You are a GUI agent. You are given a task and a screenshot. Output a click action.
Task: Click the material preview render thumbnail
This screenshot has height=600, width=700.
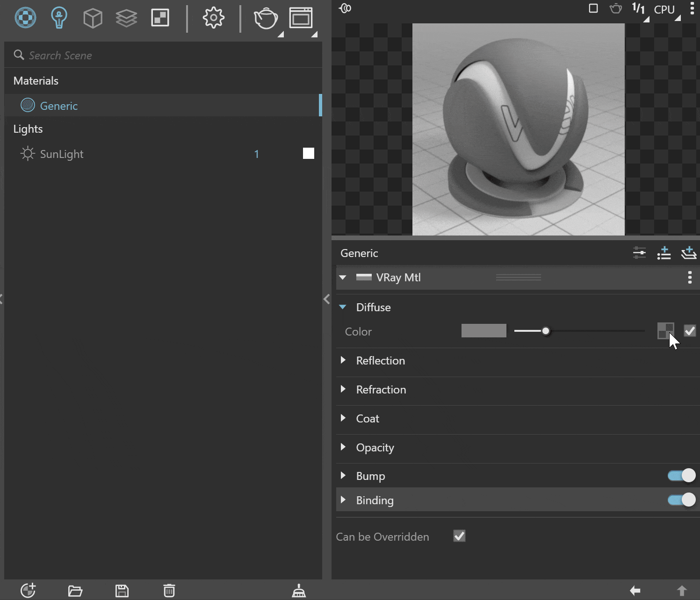[519, 129]
